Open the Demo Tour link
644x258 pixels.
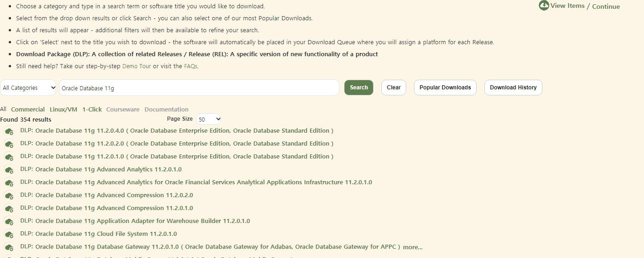[x=137, y=66]
